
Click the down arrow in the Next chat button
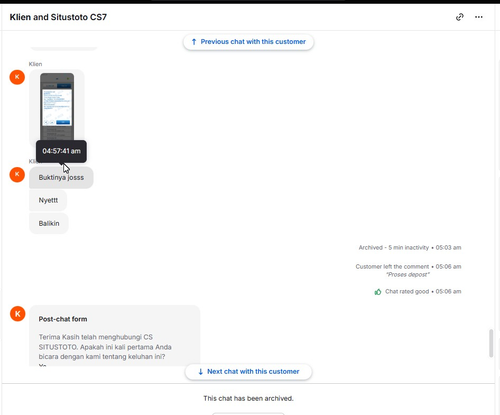(x=200, y=372)
